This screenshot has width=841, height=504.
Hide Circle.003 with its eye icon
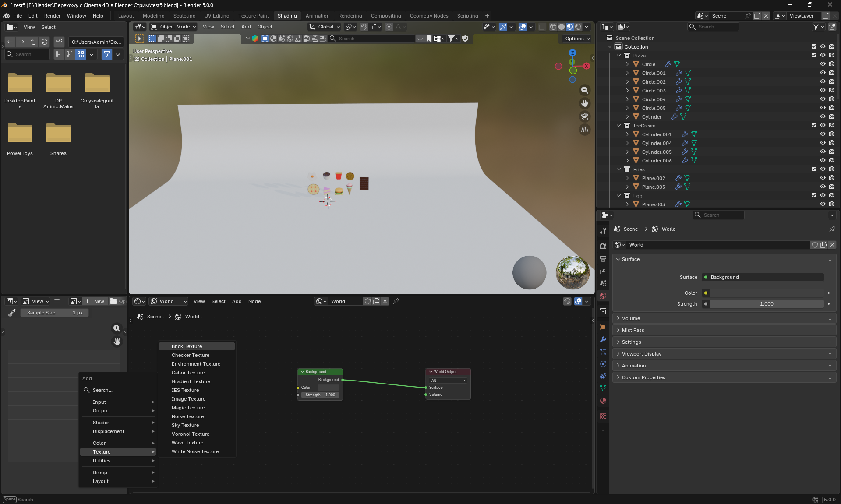coord(822,90)
